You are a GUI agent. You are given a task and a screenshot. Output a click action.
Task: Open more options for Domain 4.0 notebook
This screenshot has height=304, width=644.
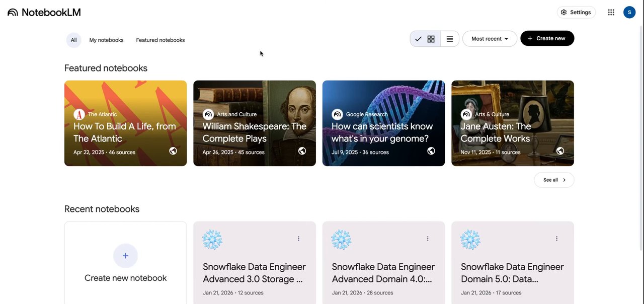[x=428, y=239]
